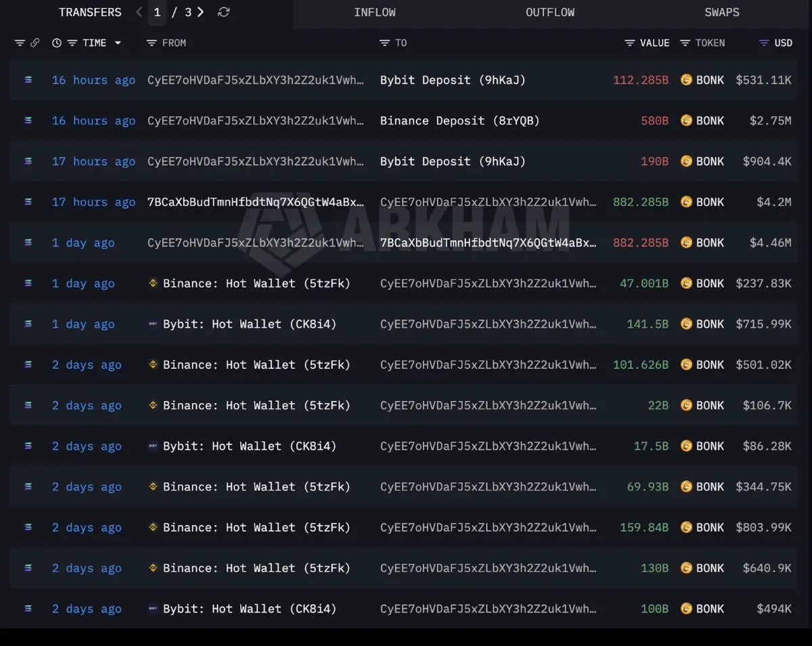
Task: Open CyEE7o sender address in 580B row
Action: pyautogui.click(x=256, y=120)
